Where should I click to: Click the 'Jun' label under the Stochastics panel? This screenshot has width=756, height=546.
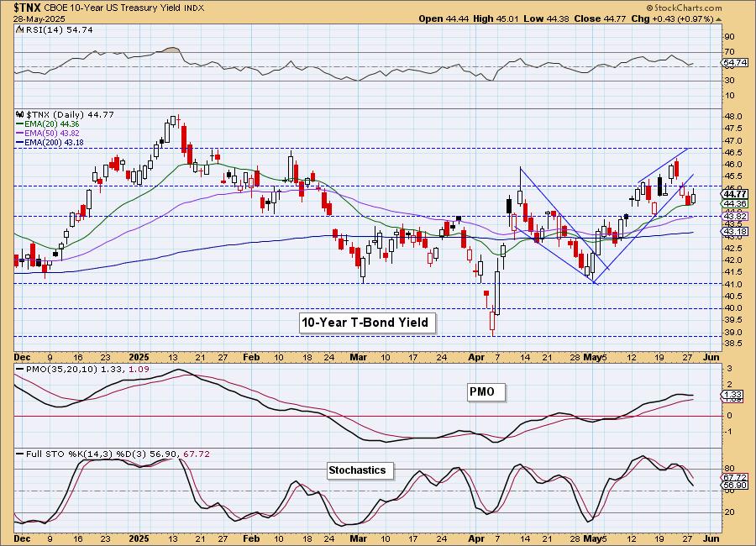[711, 538]
